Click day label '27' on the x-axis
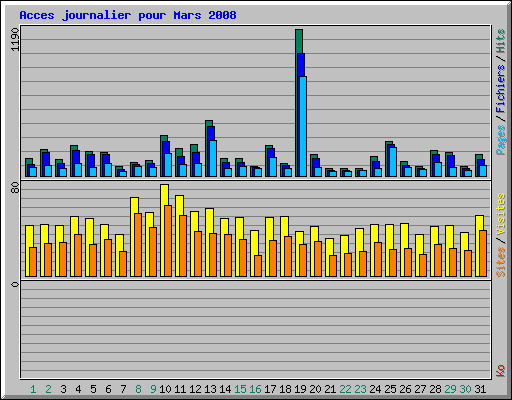512x400 pixels. point(420,389)
